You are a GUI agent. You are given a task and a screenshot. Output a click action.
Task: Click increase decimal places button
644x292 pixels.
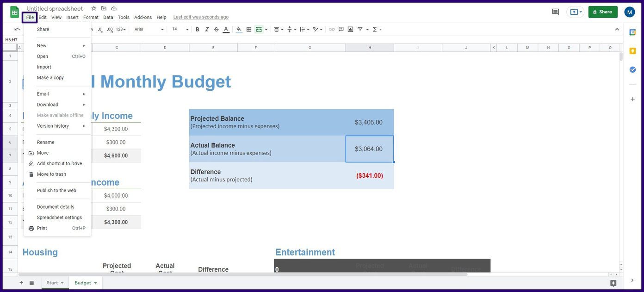(x=110, y=29)
